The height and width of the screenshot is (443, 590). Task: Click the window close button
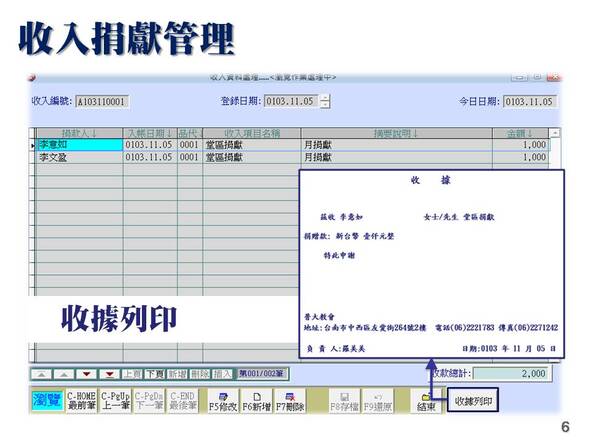(553, 77)
